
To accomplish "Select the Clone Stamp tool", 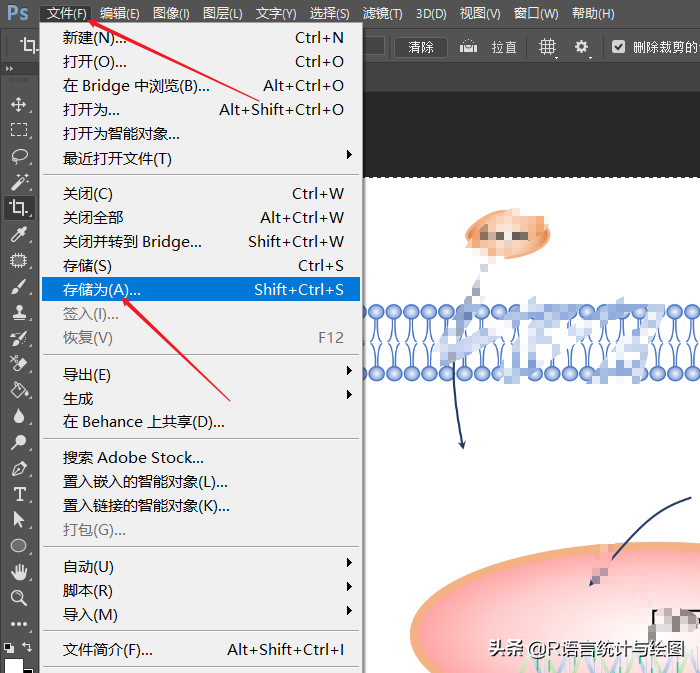I will [x=19, y=312].
